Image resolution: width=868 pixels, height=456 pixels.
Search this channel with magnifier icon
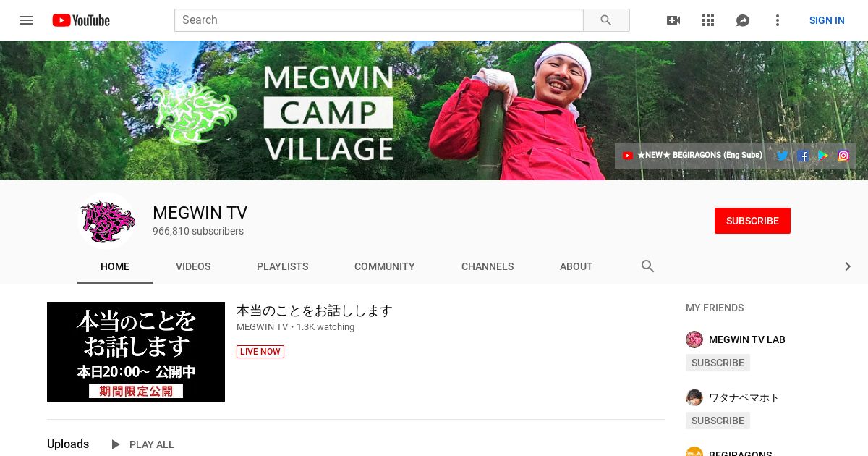coord(648,266)
